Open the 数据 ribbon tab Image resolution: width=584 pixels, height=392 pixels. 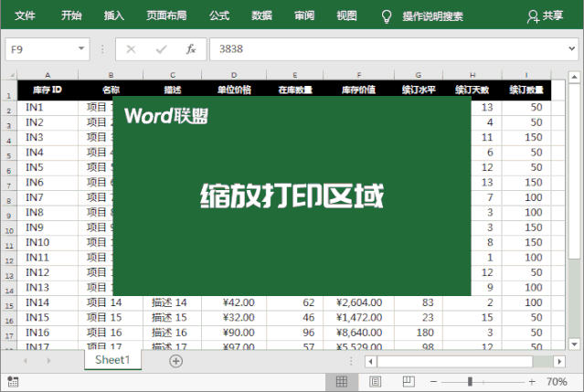pyautogui.click(x=261, y=16)
